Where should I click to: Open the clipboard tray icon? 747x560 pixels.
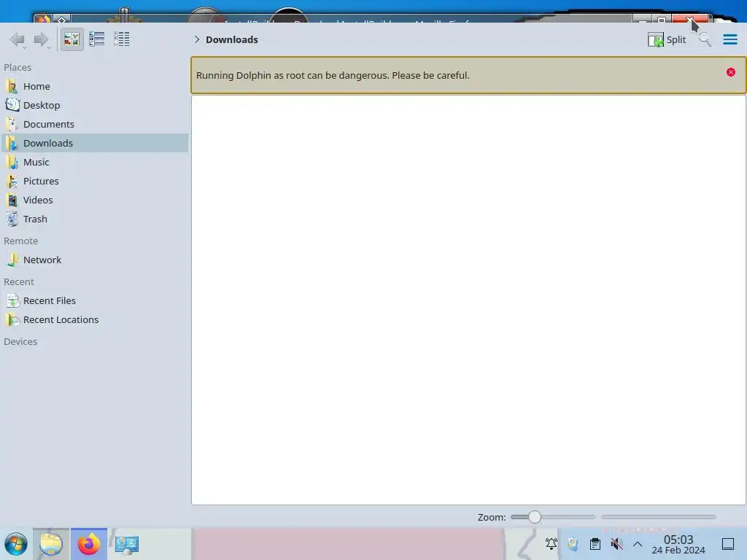[595, 544]
